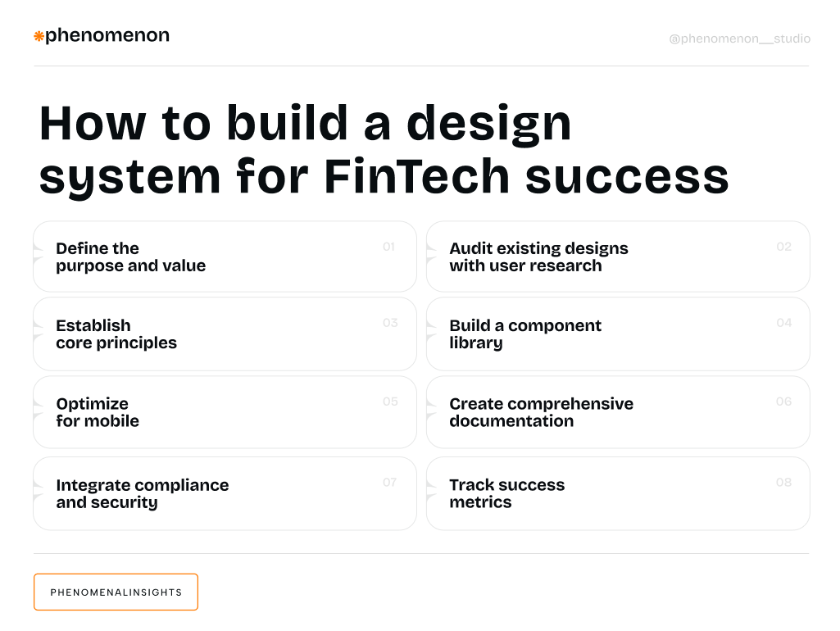Click the main headline about FinTech design system

384,149
